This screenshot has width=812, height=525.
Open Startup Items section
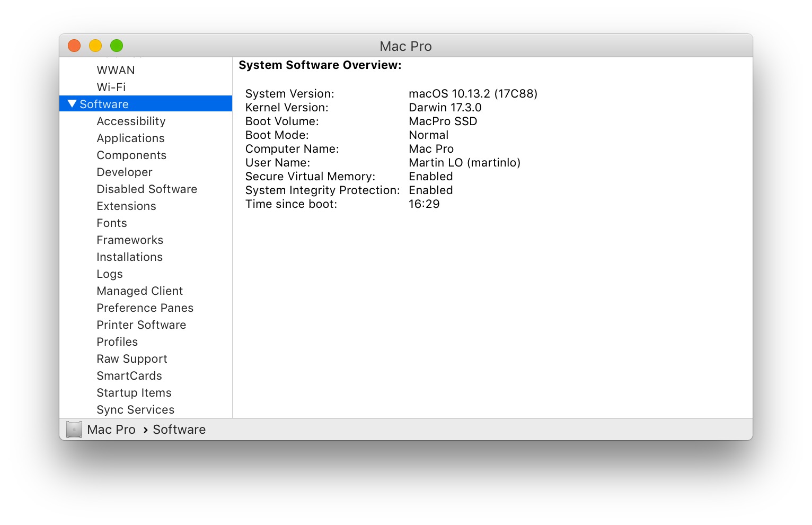tap(134, 393)
